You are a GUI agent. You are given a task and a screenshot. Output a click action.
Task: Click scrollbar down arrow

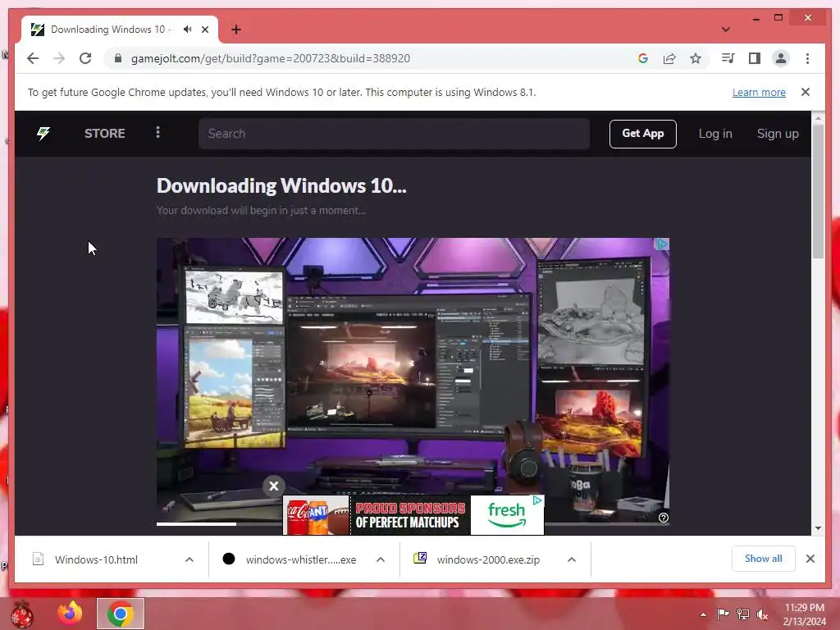coord(818,528)
